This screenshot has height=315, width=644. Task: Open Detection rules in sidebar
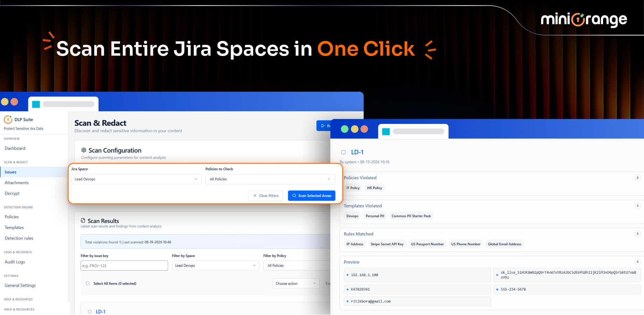coord(19,238)
